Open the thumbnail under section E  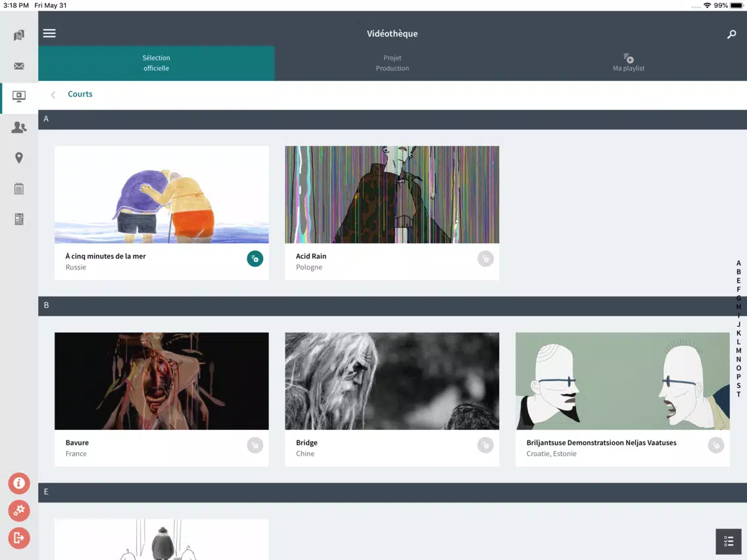[x=162, y=540]
